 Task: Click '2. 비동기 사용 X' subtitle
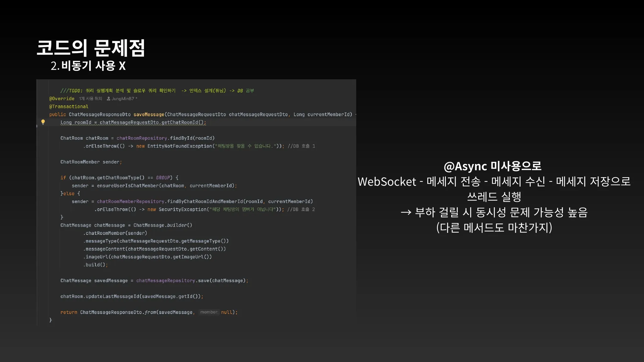click(x=88, y=66)
